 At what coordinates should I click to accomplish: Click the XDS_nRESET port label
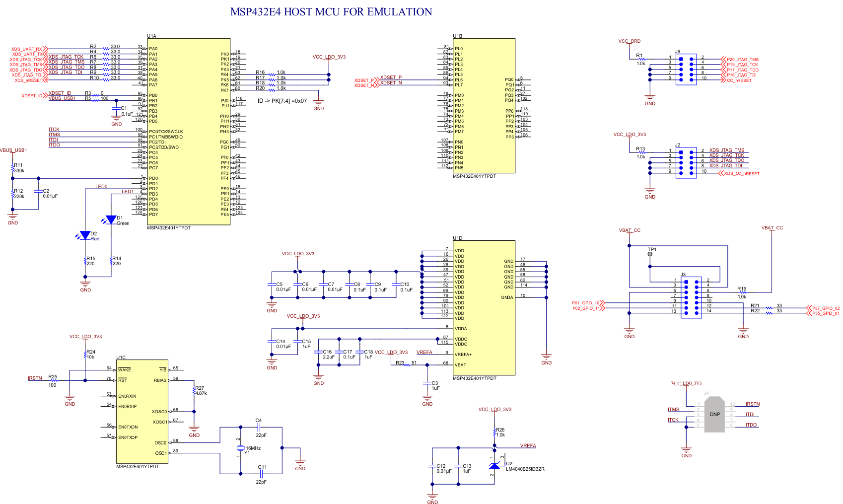click(x=28, y=80)
